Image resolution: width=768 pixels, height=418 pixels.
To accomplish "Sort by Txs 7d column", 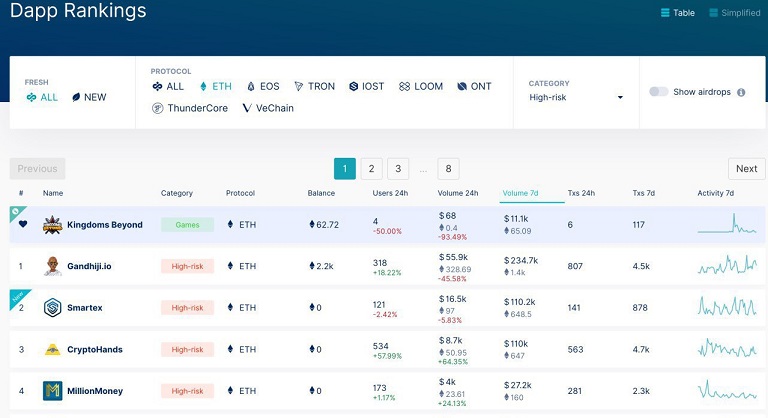I will coord(644,193).
